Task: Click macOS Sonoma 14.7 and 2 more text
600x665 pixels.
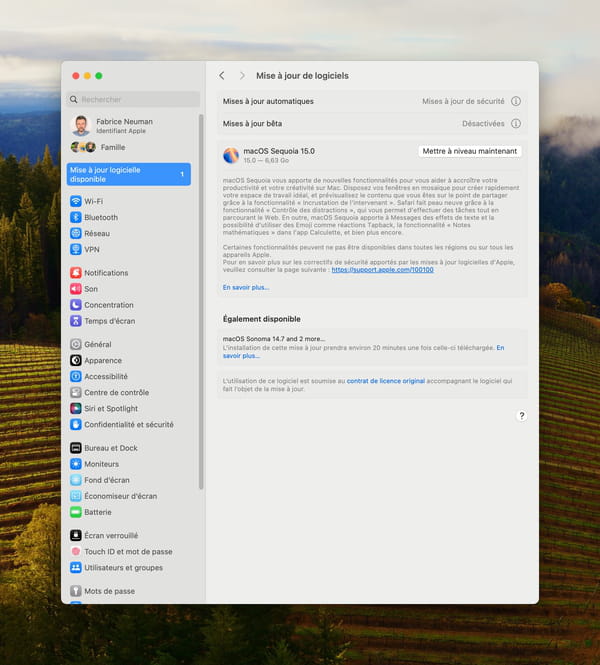Action: pyautogui.click(x=274, y=339)
